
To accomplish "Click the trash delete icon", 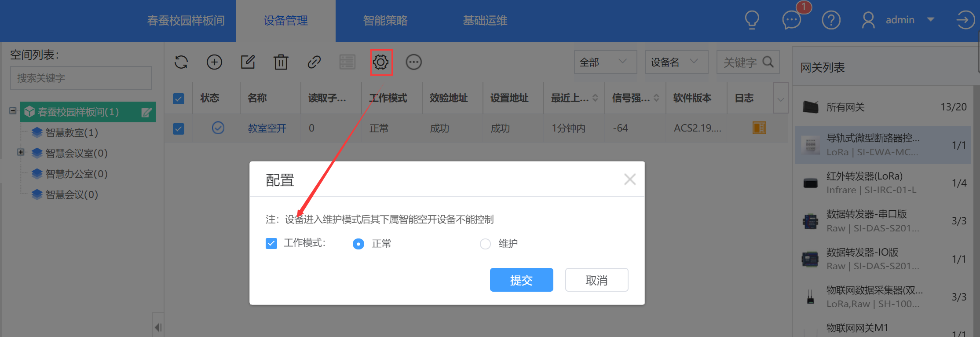I will tap(281, 62).
